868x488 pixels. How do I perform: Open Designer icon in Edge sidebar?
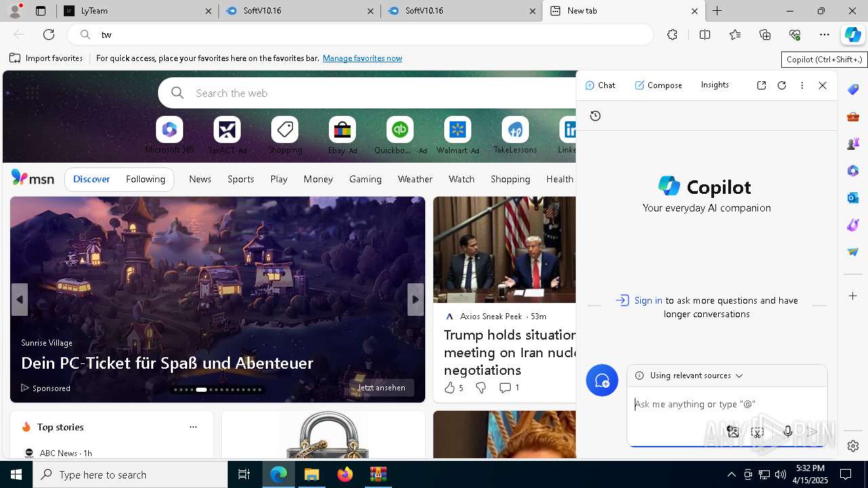853,225
